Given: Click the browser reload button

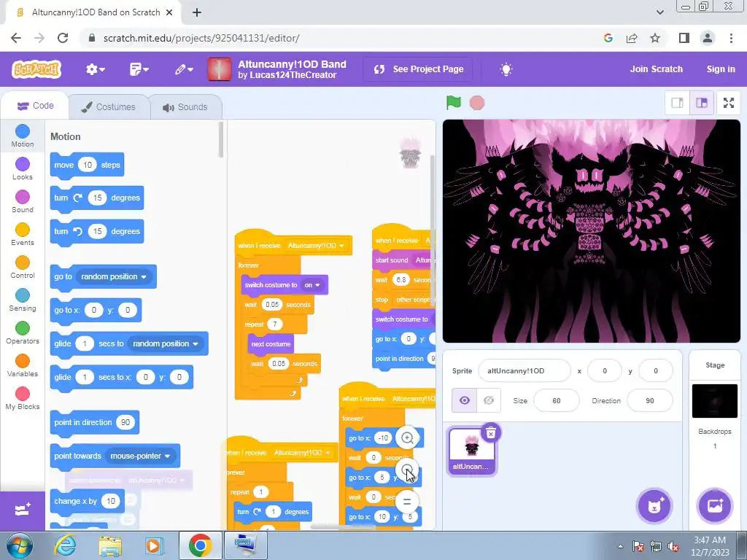Looking at the screenshot, I should coord(63,38).
